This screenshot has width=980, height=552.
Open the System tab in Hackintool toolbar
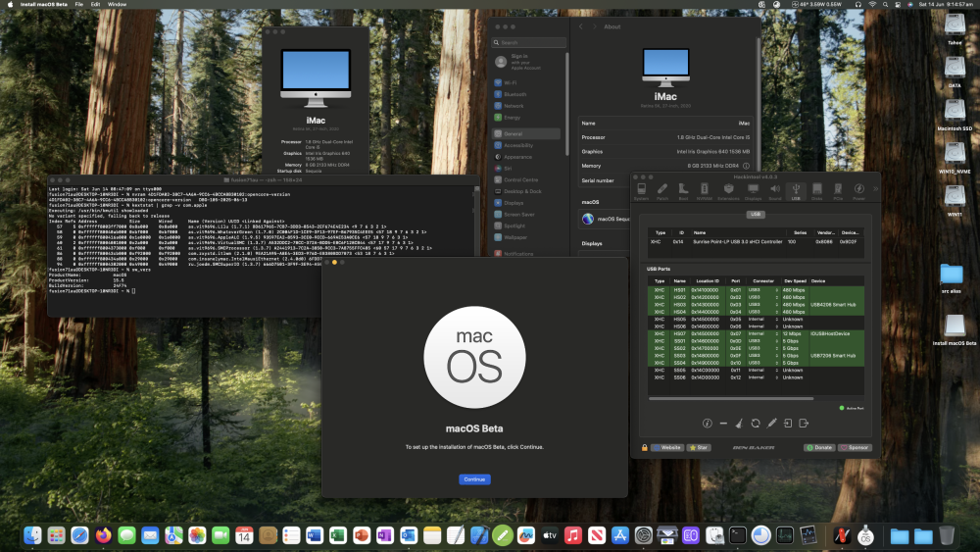[x=641, y=191]
